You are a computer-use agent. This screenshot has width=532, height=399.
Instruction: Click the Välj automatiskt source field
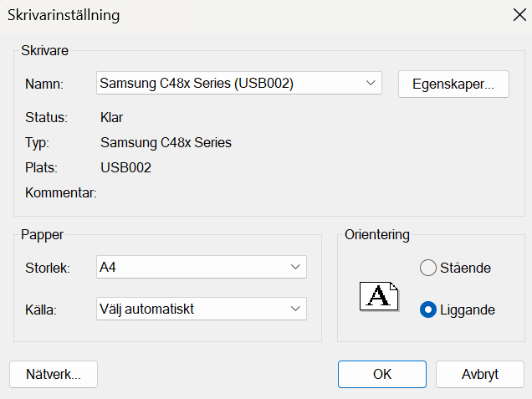(x=202, y=309)
